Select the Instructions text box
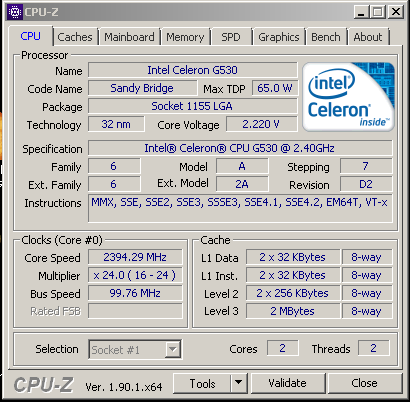 point(240,208)
